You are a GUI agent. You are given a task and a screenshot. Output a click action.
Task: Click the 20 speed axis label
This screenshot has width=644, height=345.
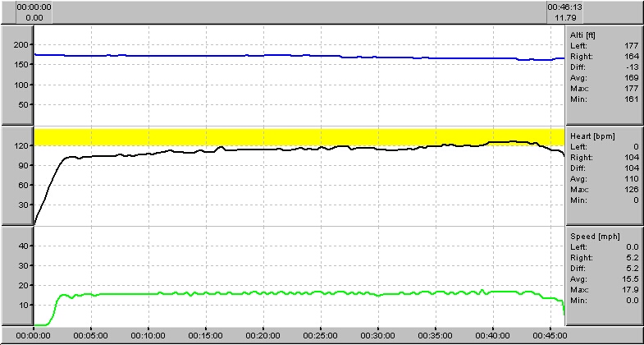click(x=23, y=285)
